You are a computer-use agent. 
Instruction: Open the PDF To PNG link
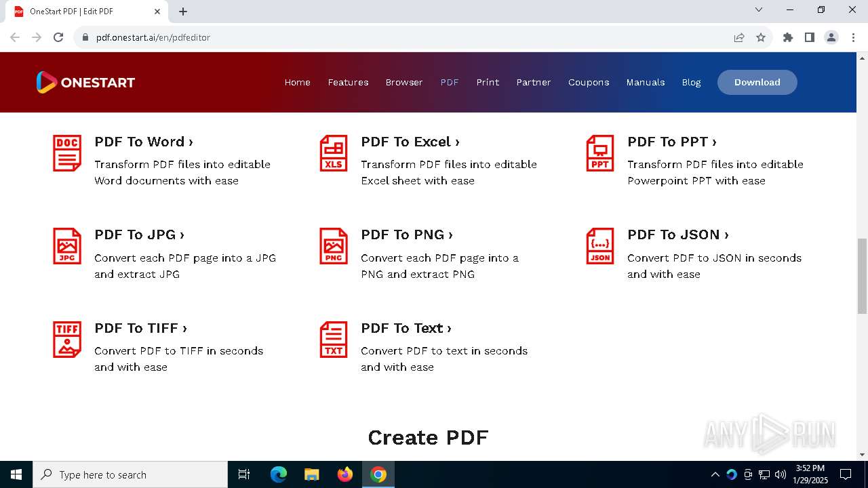point(407,235)
